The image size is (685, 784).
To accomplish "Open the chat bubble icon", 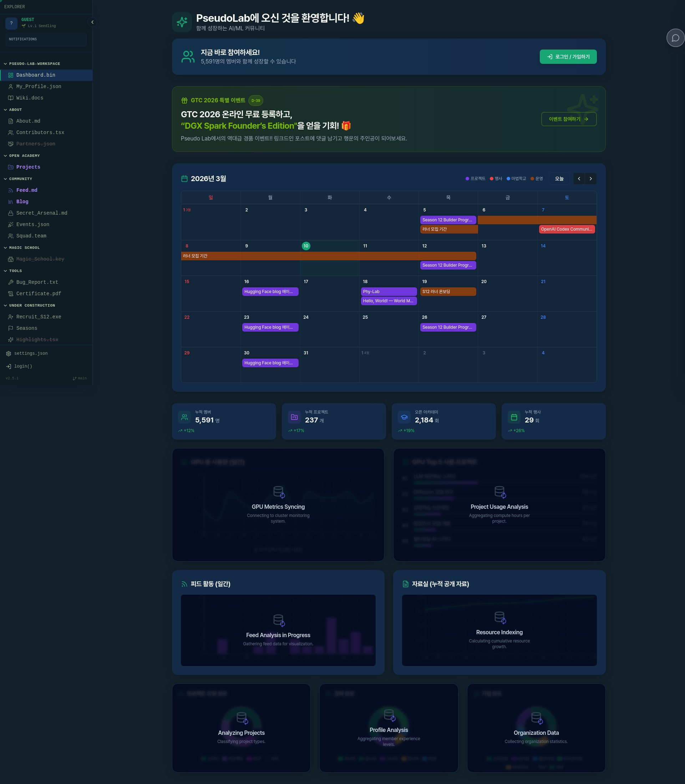I will 675,38.
